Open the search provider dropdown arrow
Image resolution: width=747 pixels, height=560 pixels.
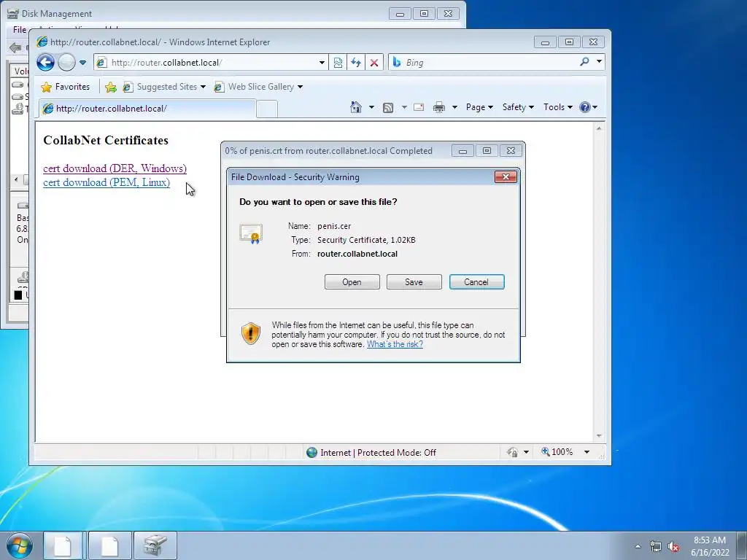pyautogui.click(x=600, y=61)
